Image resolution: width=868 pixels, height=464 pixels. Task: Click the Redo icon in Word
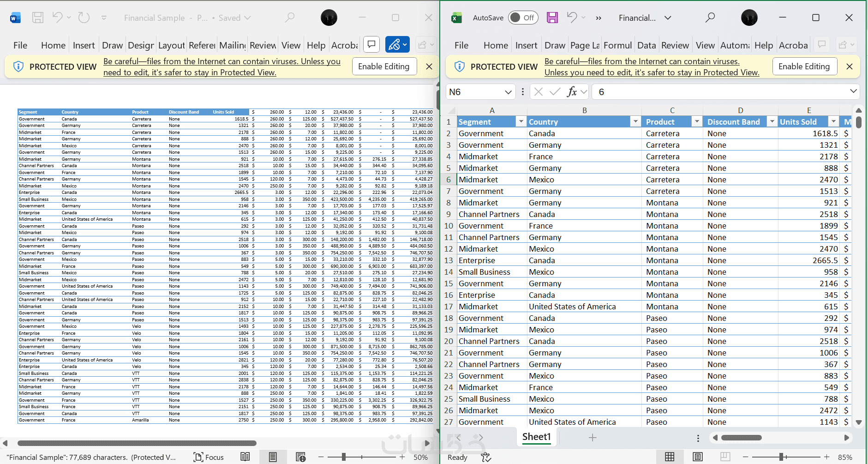84,18
